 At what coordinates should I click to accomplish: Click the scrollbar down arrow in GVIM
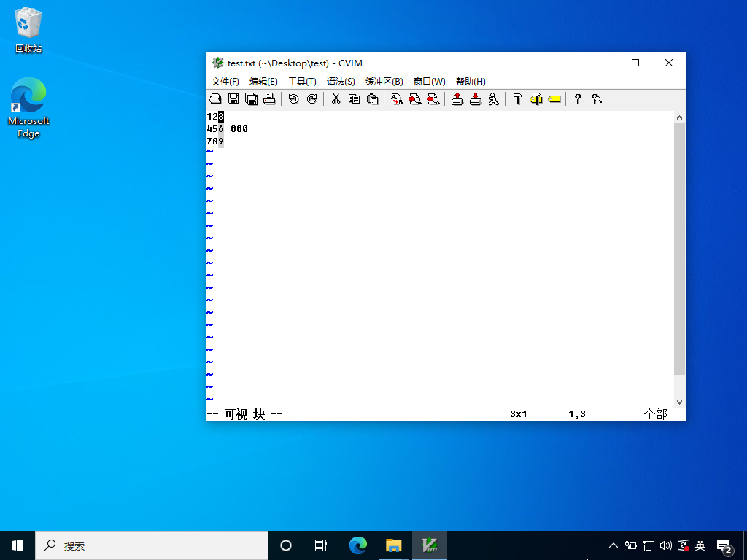point(679,402)
